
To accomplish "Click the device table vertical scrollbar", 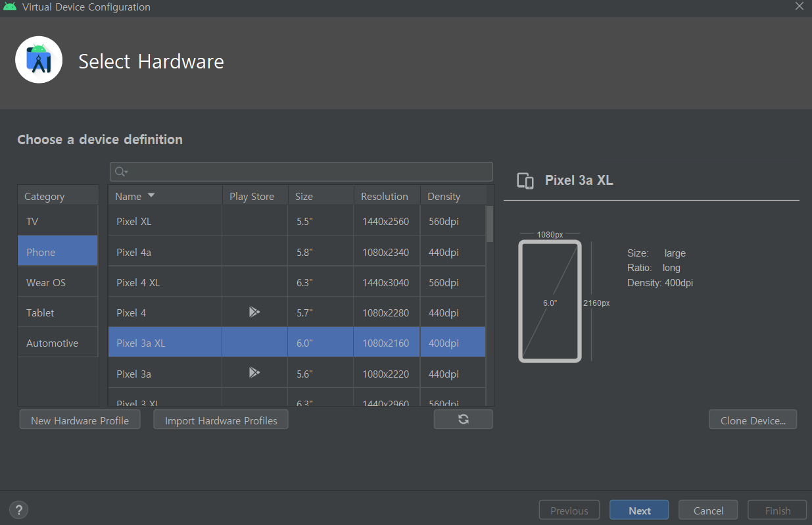I will (x=490, y=224).
